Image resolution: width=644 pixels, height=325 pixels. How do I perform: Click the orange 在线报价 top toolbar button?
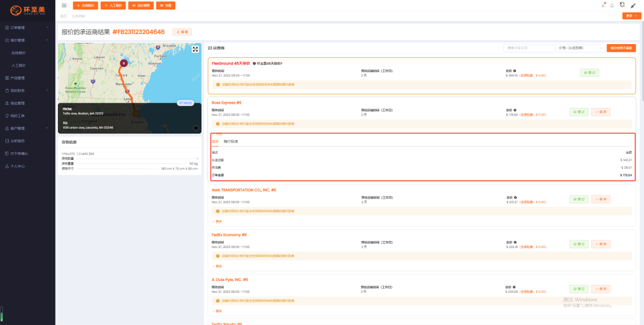[85, 5]
